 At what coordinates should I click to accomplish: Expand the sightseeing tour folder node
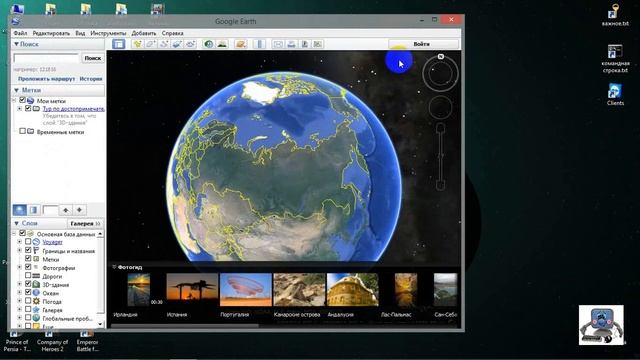coord(19,109)
